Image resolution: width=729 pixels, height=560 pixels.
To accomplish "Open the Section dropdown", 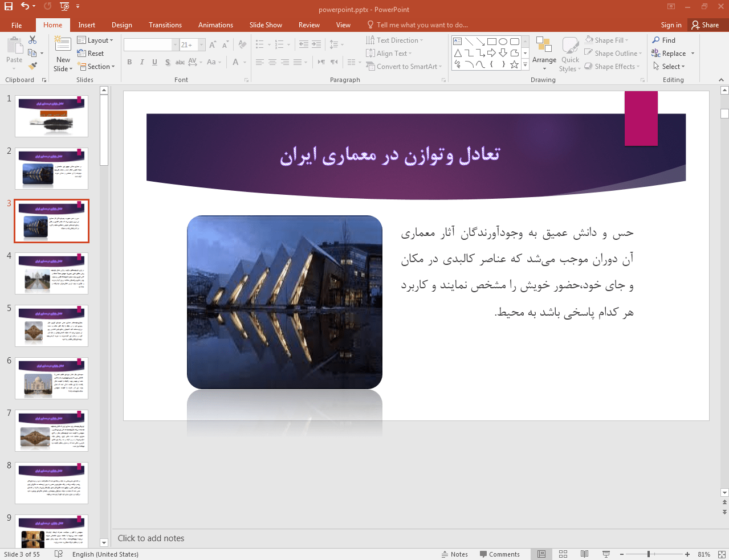I will pyautogui.click(x=96, y=67).
